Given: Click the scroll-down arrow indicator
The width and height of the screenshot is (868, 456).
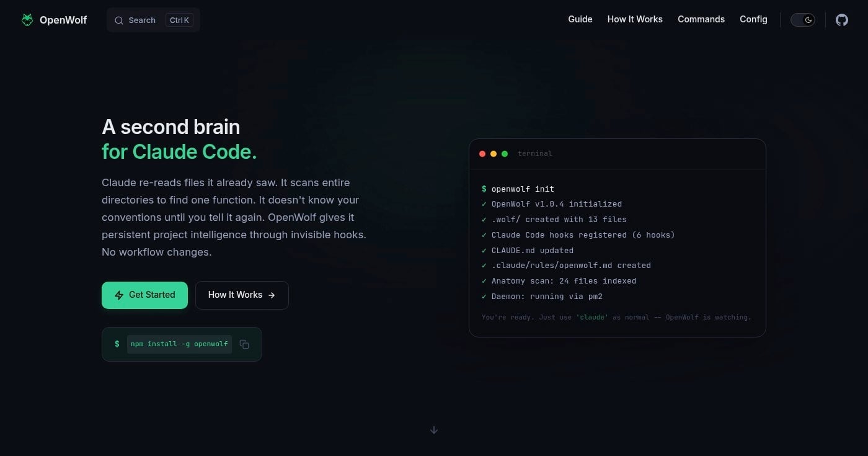Looking at the screenshot, I should [434, 429].
